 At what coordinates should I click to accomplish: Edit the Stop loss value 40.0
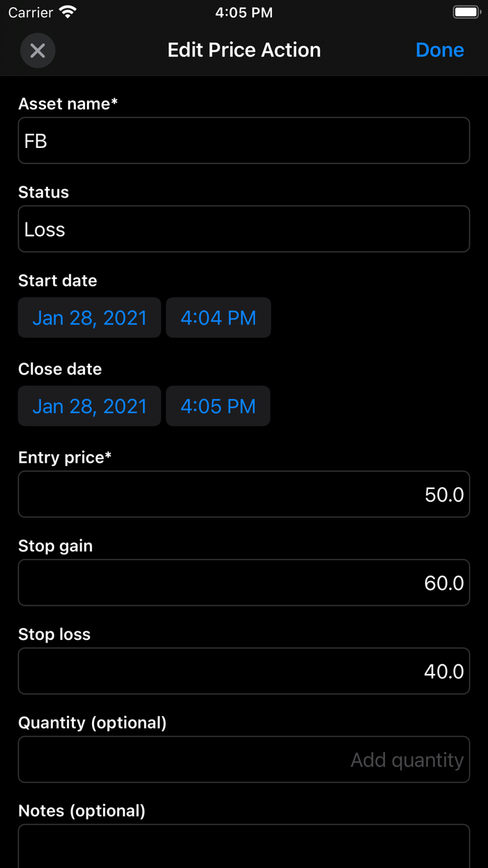[244, 671]
